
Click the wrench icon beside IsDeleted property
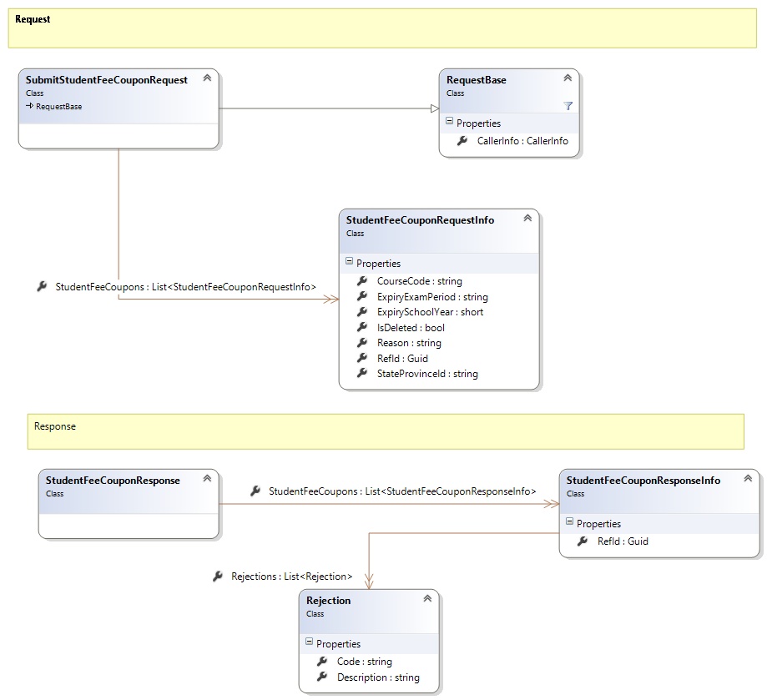362,328
